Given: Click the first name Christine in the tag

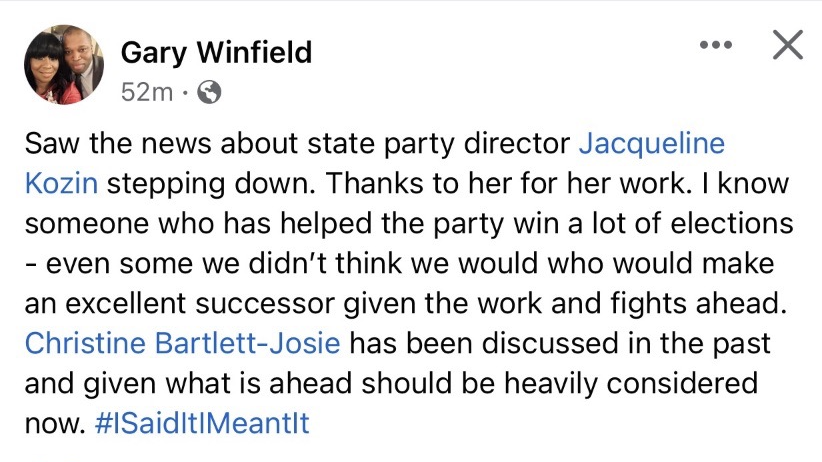Looking at the screenshot, I should 85,343.
